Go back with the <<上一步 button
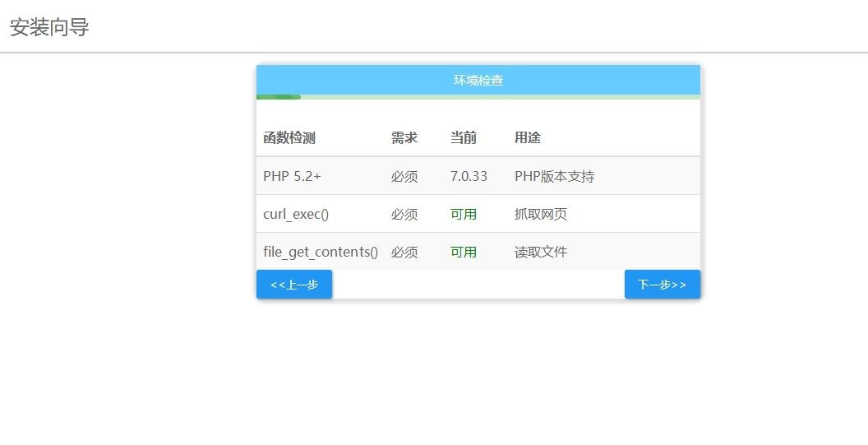The image size is (868, 445). pos(294,285)
